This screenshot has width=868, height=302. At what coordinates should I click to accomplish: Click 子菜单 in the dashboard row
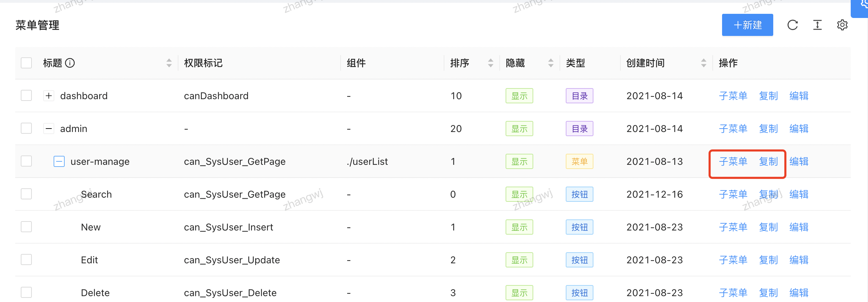(733, 96)
